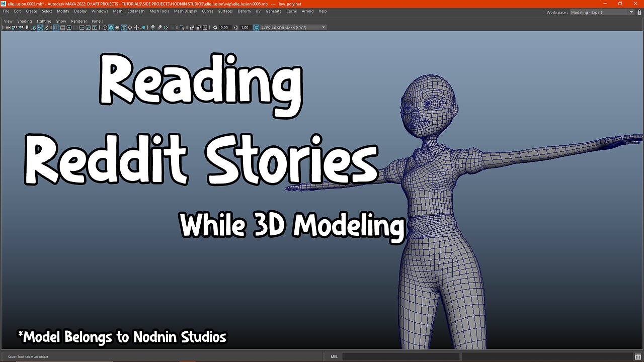Click the camera Bookmarks icon
This screenshot has width=644, height=362.
coord(27,27)
